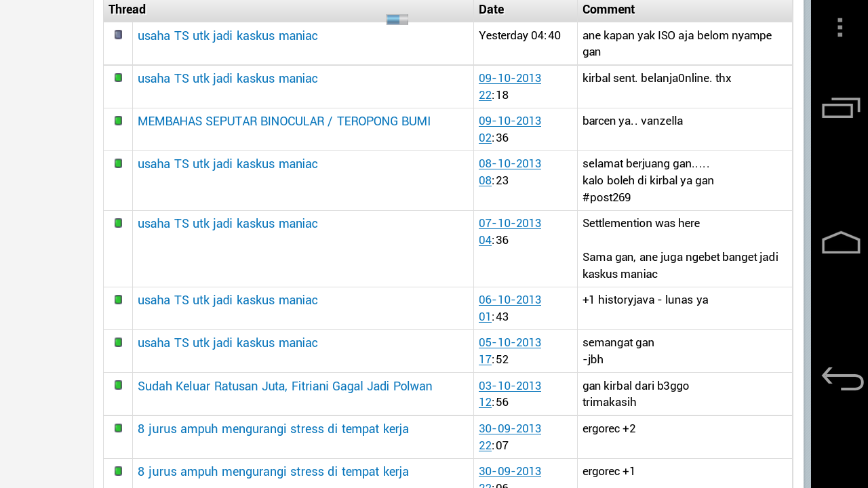Tap green reputation icon beside Fitriani Gagal Jadi Polwan thread
This screenshot has width=868, height=488.
point(118,385)
